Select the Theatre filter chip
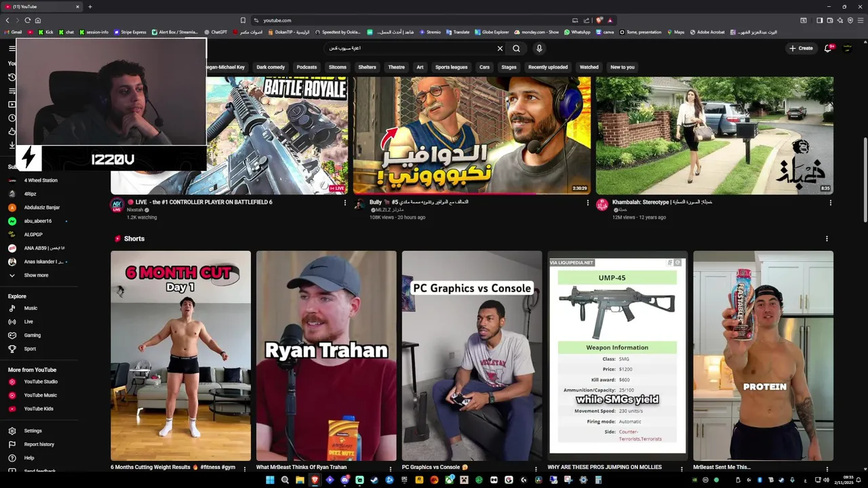The width and height of the screenshot is (868, 488). (x=396, y=67)
